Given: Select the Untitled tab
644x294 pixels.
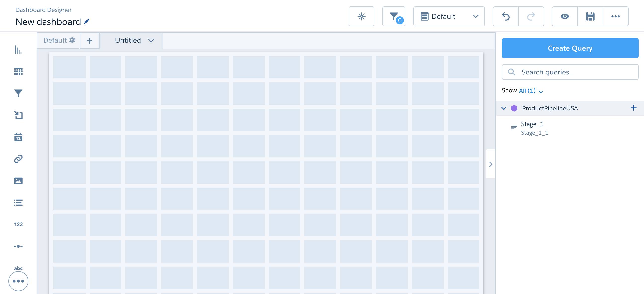Looking at the screenshot, I should pyautogui.click(x=128, y=40).
